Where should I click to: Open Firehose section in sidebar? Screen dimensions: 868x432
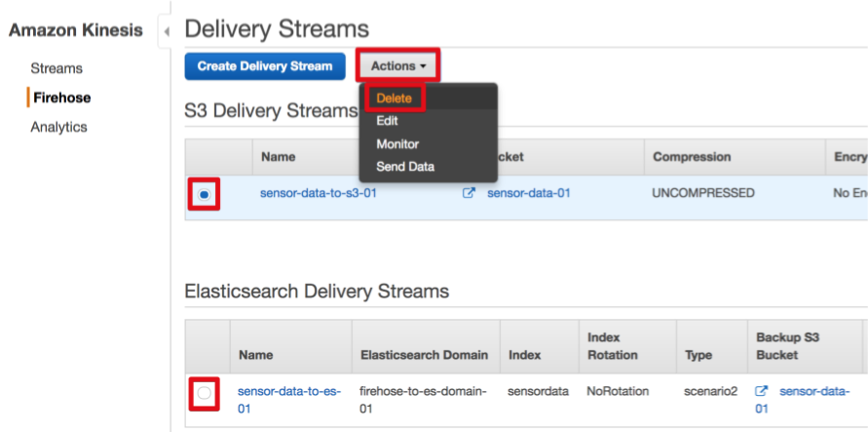(x=62, y=98)
